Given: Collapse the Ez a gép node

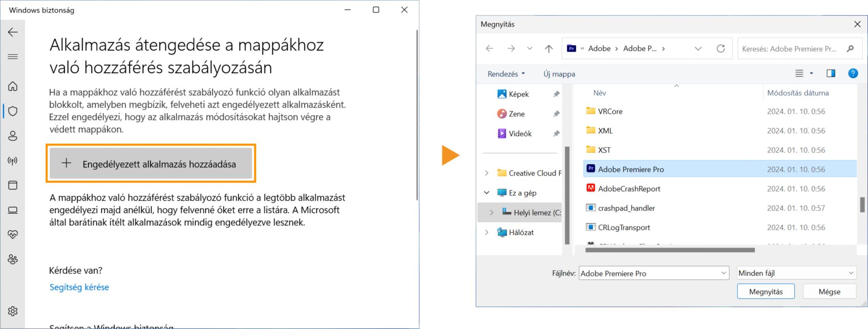Looking at the screenshot, I should 486,193.
